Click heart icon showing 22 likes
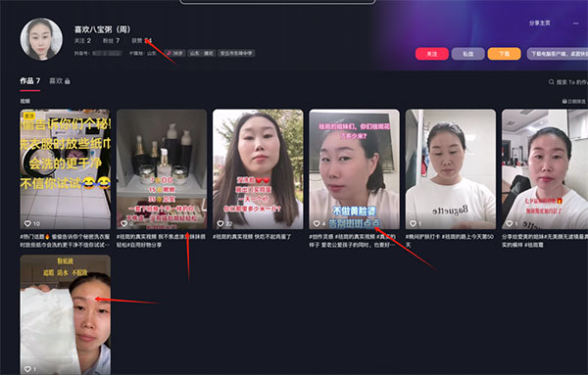588x375 pixels. [220, 223]
